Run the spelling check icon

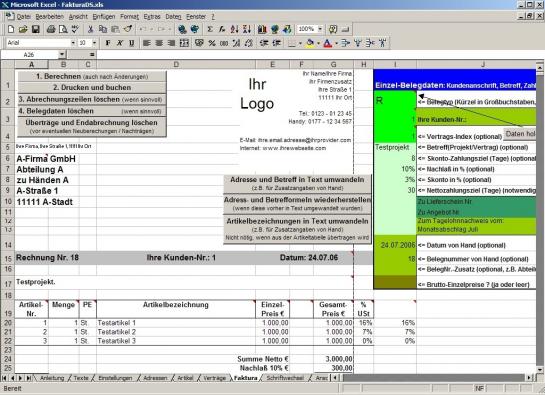point(75,29)
